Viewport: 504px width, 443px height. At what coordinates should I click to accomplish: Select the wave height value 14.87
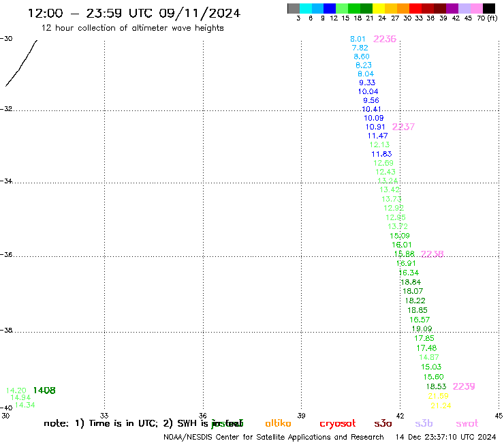coord(429,357)
